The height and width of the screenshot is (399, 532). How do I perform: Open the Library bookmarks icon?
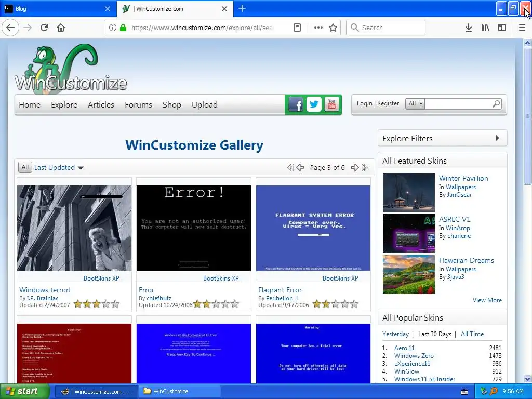(485, 28)
